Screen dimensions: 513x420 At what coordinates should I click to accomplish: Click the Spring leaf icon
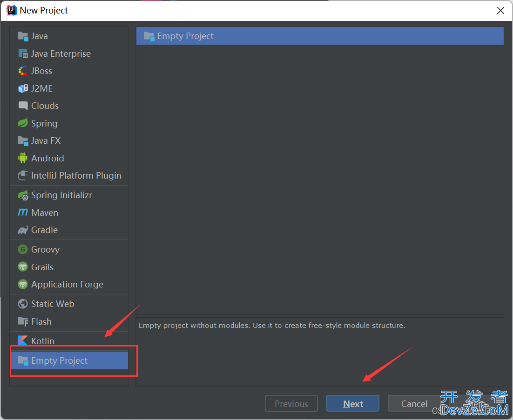pos(23,123)
